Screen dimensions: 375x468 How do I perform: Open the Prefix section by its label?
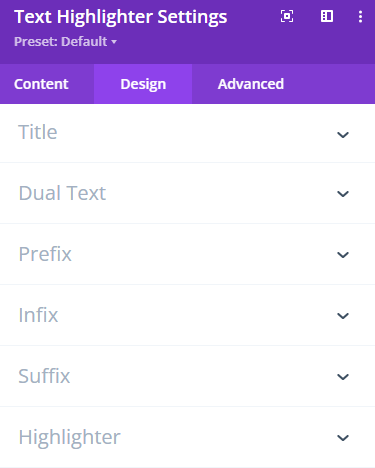(x=45, y=254)
